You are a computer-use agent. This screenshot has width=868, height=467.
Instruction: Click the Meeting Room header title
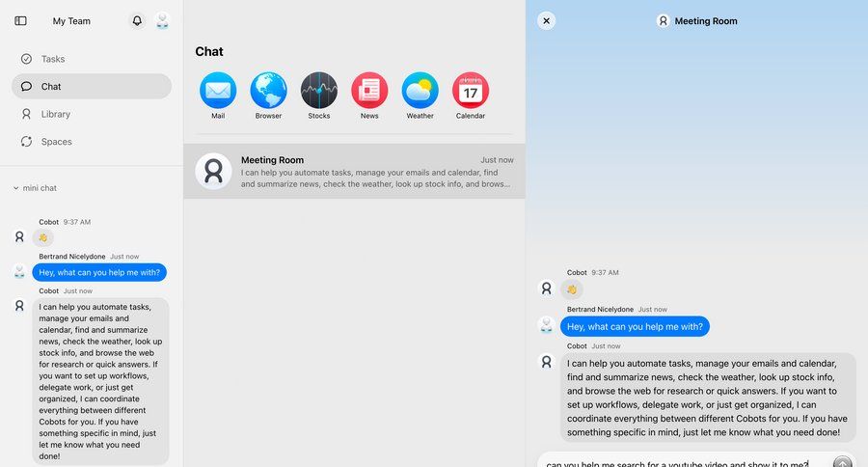point(706,21)
